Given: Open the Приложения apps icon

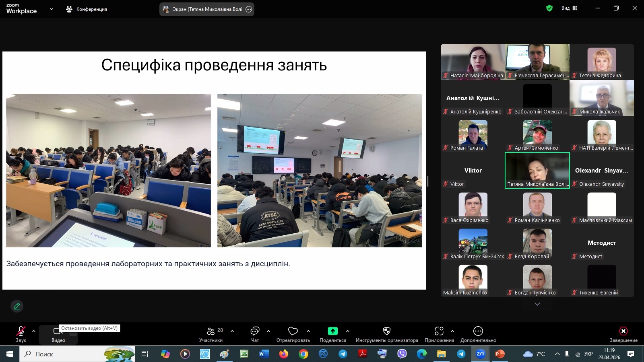Looking at the screenshot, I should pyautogui.click(x=439, y=334).
